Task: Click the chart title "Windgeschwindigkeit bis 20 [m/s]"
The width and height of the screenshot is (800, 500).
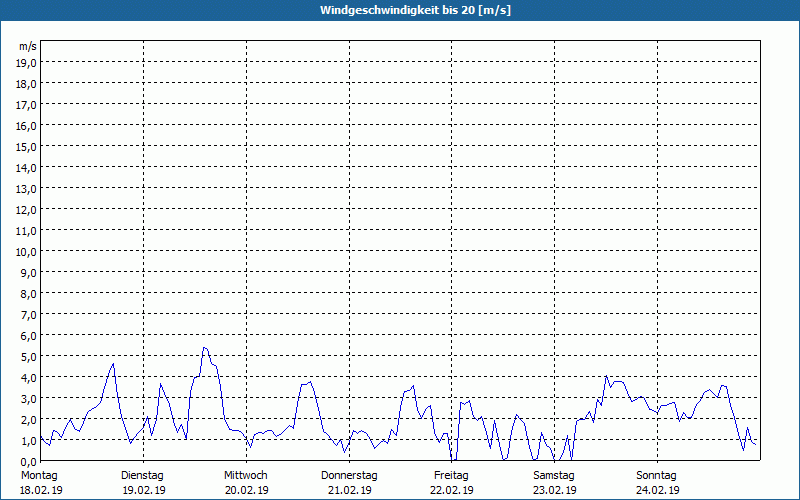Action: [400, 10]
